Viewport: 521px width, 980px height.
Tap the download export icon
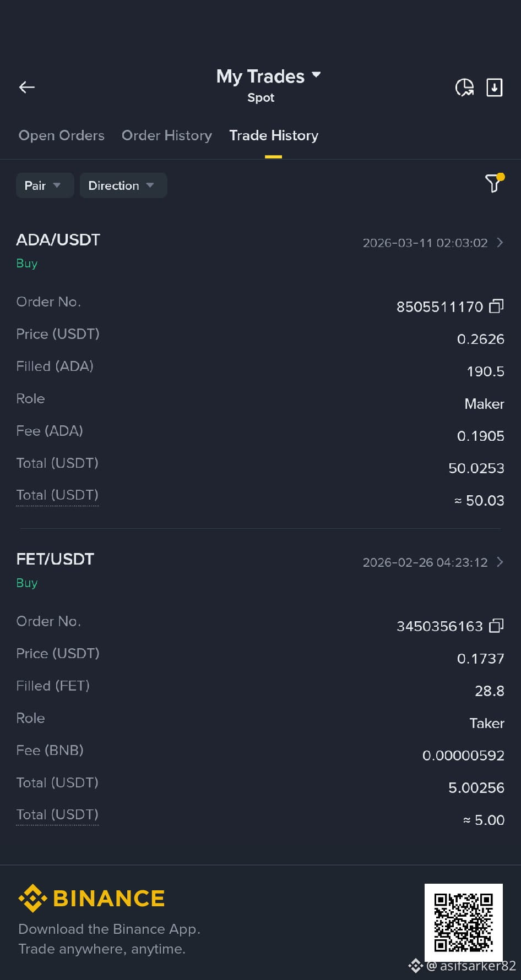point(495,87)
